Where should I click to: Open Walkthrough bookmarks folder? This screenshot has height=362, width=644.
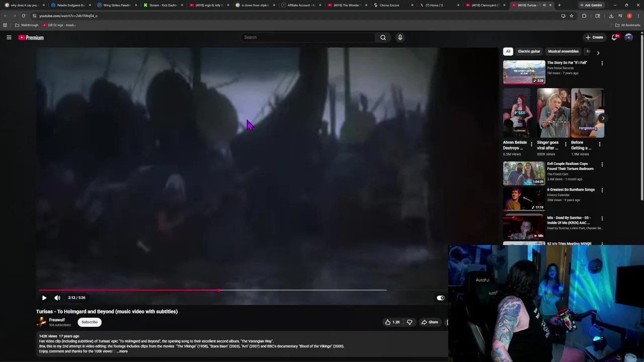(27, 25)
